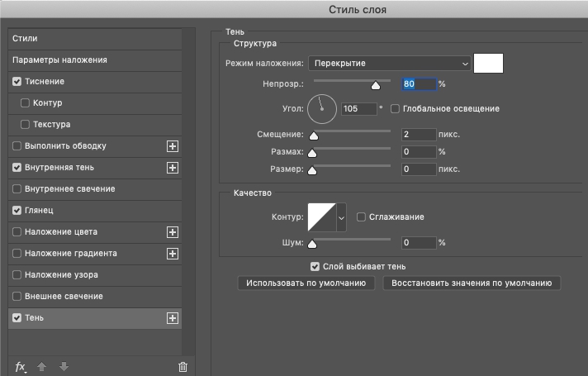588x376 pixels.
Task: Click Использовать по умолчанию button
Action: click(306, 283)
